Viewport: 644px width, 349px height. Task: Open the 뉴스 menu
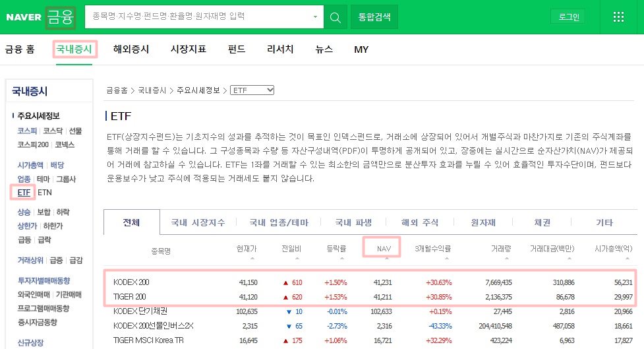coord(324,49)
